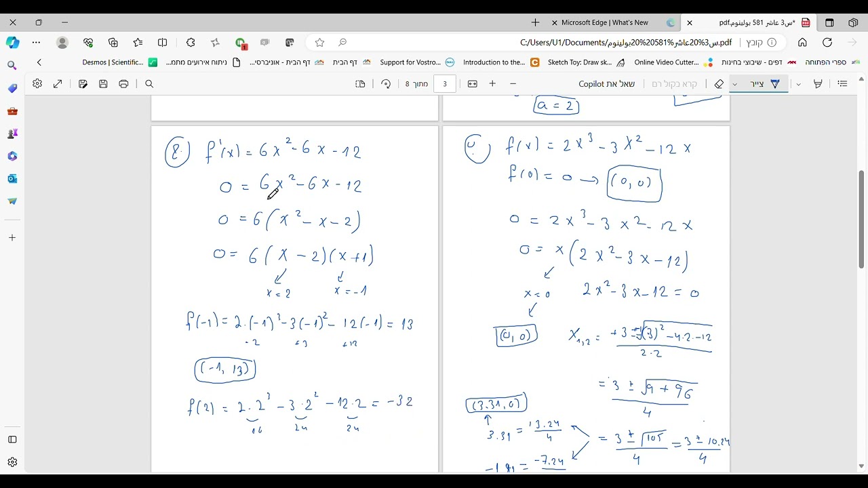Expand bookmarks bar overflow chevron
868x488 pixels.
pyautogui.click(x=39, y=62)
